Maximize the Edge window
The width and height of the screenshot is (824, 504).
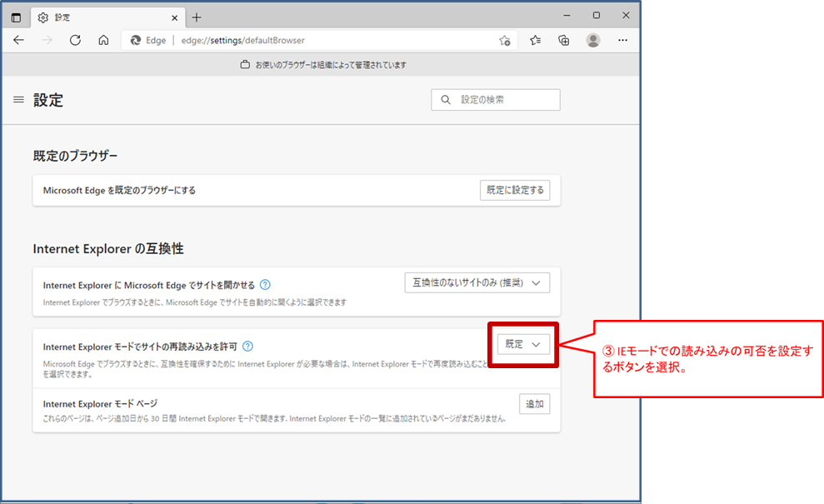tap(596, 16)
